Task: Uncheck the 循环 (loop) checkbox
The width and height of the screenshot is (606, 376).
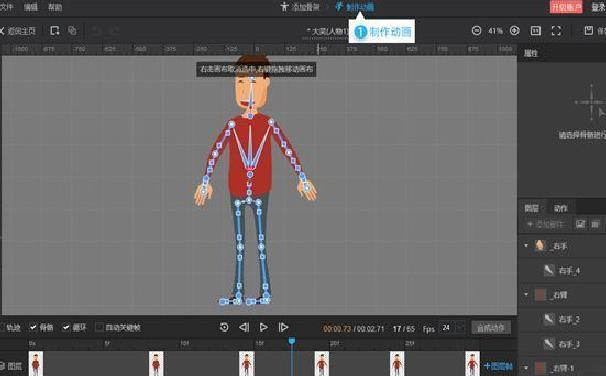Action: click(x=66, y=328)
